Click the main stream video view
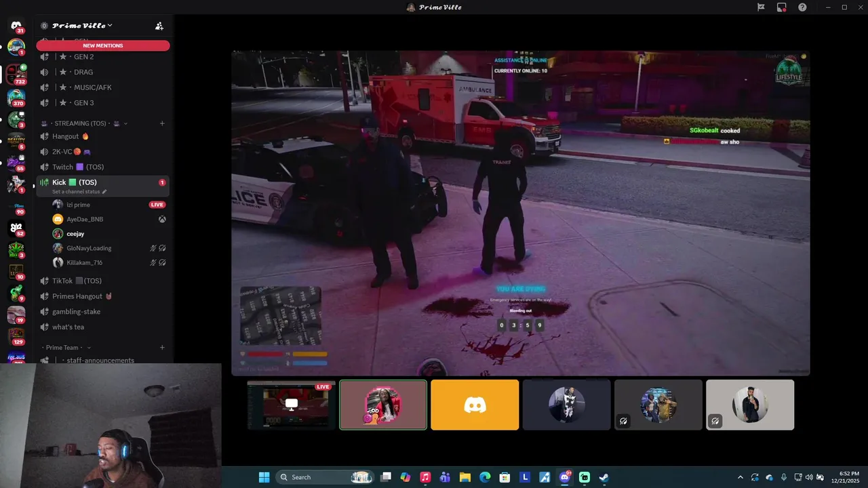The width and height of the screenshot is (868, 488). pos(520,213)
